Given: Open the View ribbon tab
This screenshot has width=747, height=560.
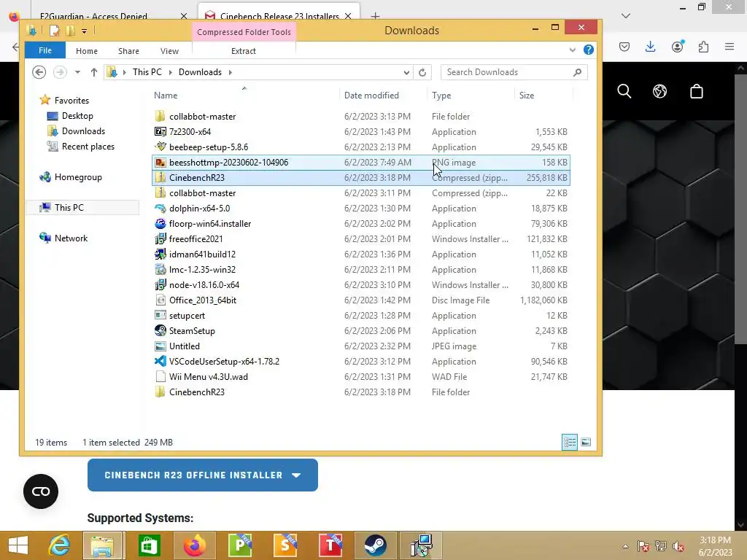Looking at the screenshot, I should click(169, 51).
